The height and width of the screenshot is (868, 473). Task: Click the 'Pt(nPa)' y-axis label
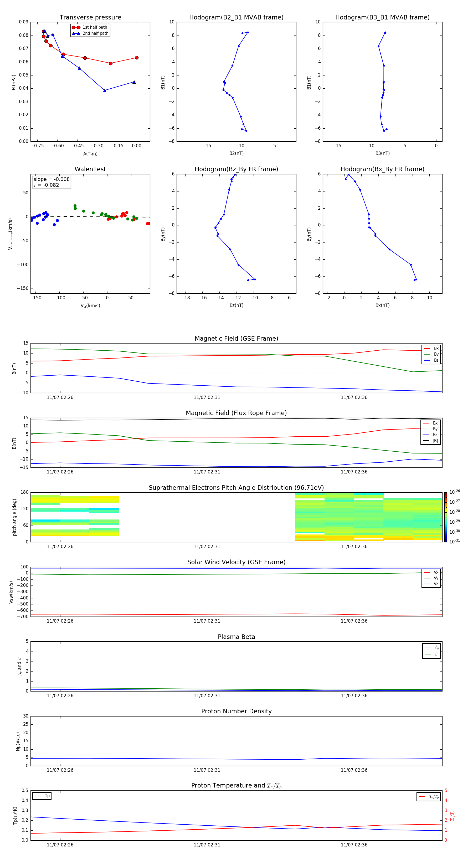click(13, 82)
